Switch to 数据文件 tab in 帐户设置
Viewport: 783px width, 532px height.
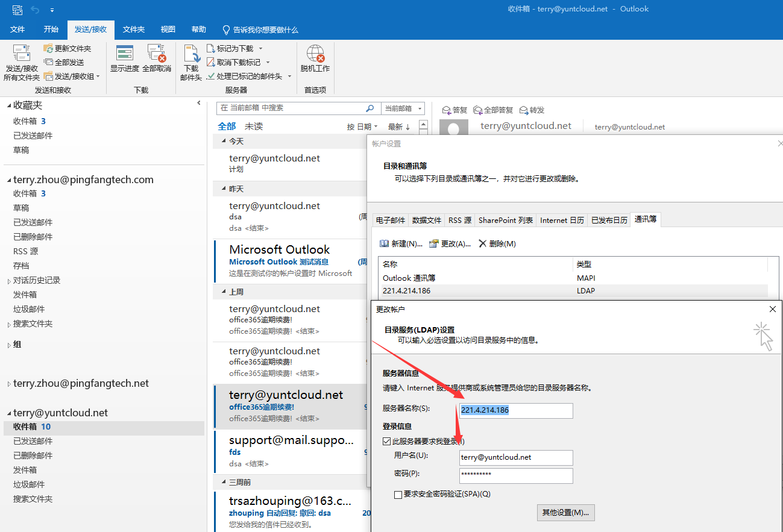427,221
